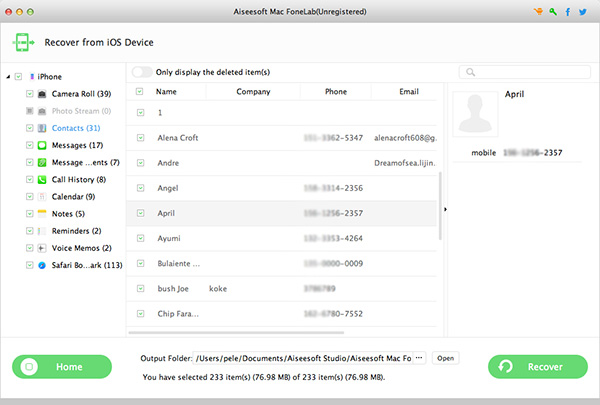Screen dimensions: 600x405
Task: Click the Home button
Action: click(x=62, y=367)
